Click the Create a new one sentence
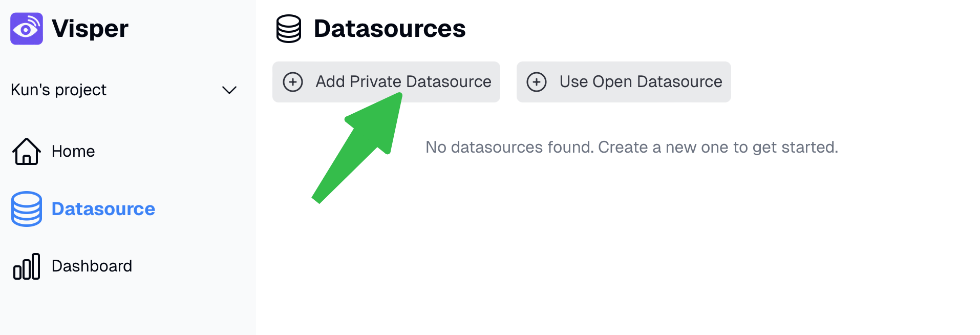Image resolution: width=980 pixels, height=335 pixels. pyautogui.click(x=718, y=148)
